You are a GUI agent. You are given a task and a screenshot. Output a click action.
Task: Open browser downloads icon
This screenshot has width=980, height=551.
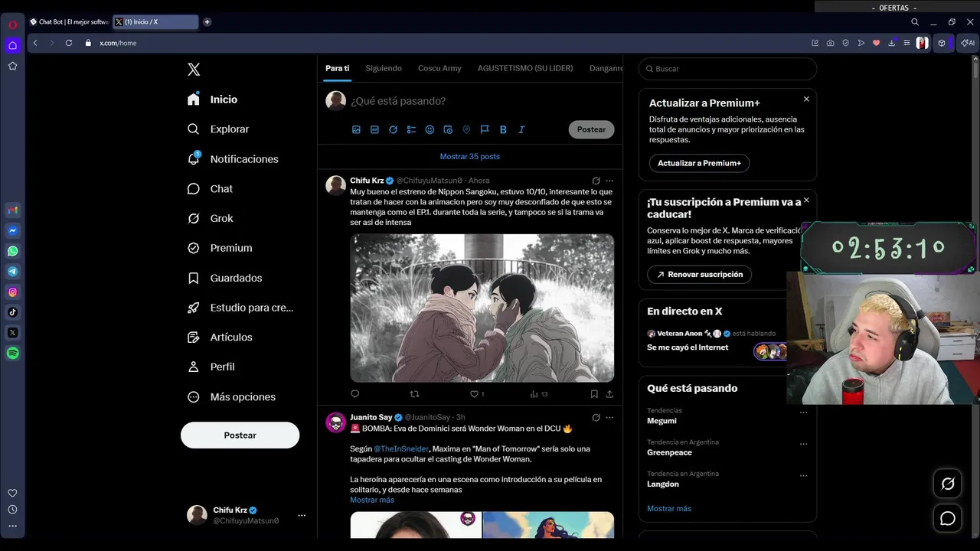pyautogui.click(x=891, y=43)
